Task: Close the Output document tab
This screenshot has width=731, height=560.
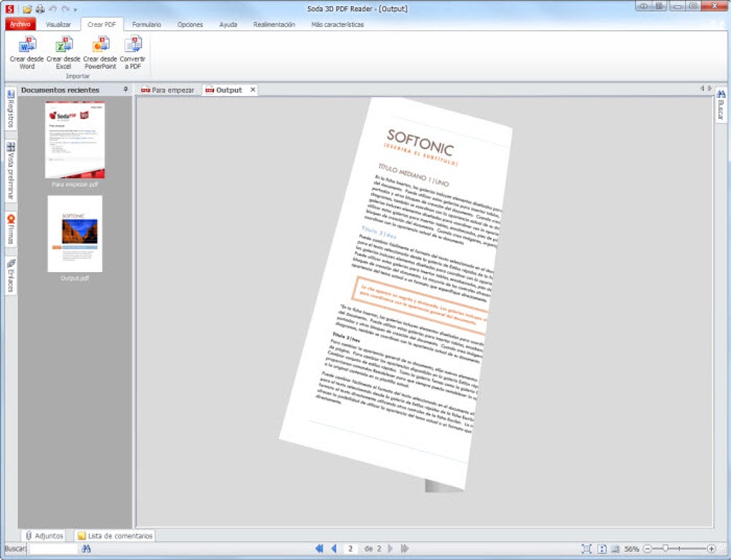Action: pos(253,90)
